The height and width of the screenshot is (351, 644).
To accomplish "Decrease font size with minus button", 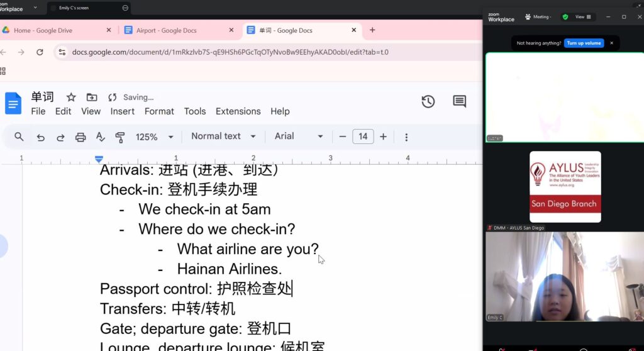I will (x=343, y=136).
